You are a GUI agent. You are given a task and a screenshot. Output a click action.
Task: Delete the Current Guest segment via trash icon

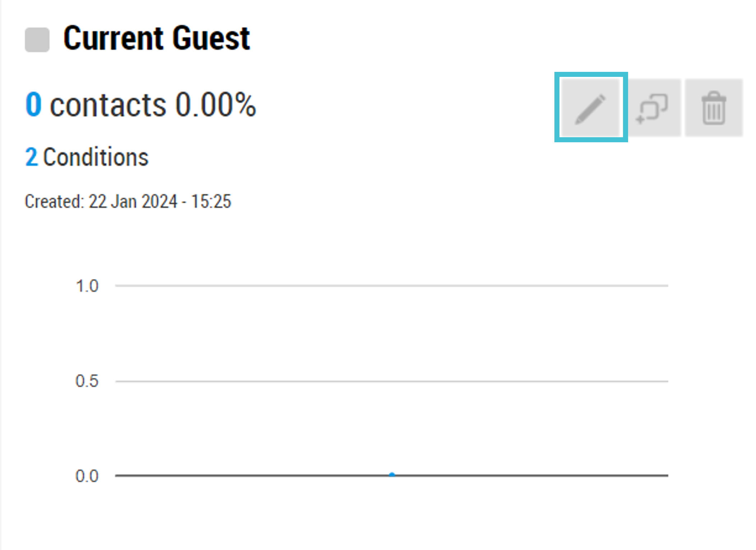pyautogui.click(x=714, y=107)
